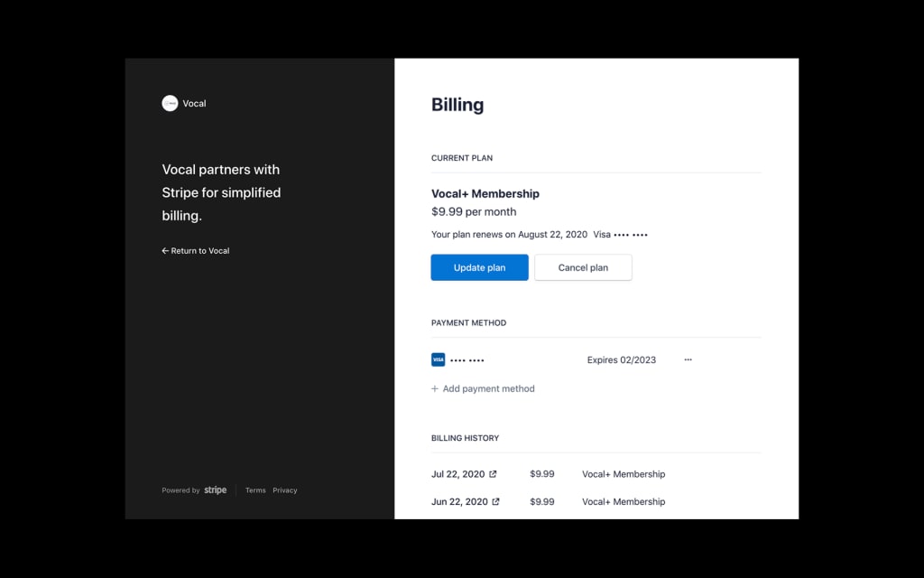Click the Billing heading
The height and width of the screenshot is (578, 924).
tap(457, 105)
